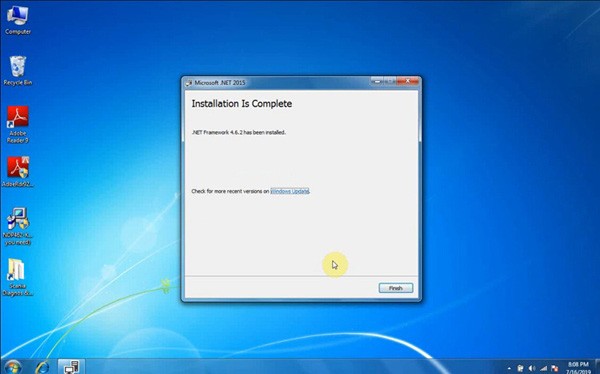Open the network signal tray icon
The image size is (600, 374).
tap(543, 368)
